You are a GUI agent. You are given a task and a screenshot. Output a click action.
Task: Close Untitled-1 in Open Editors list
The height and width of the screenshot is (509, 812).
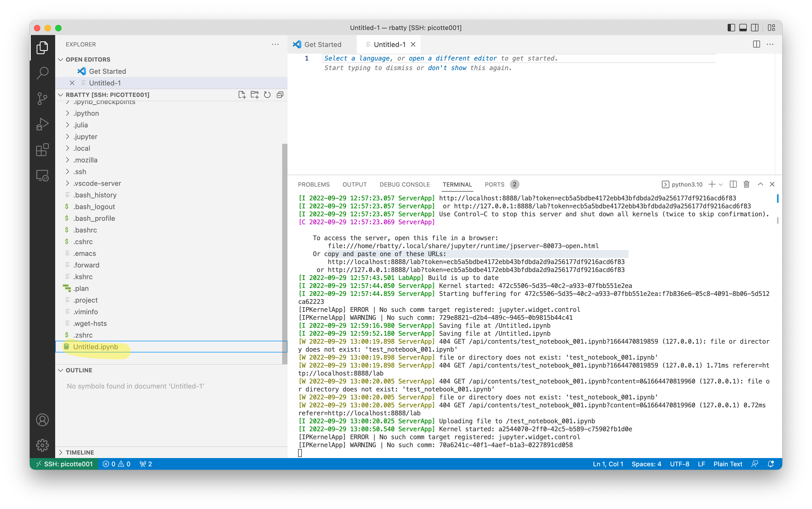click(72, 83)
